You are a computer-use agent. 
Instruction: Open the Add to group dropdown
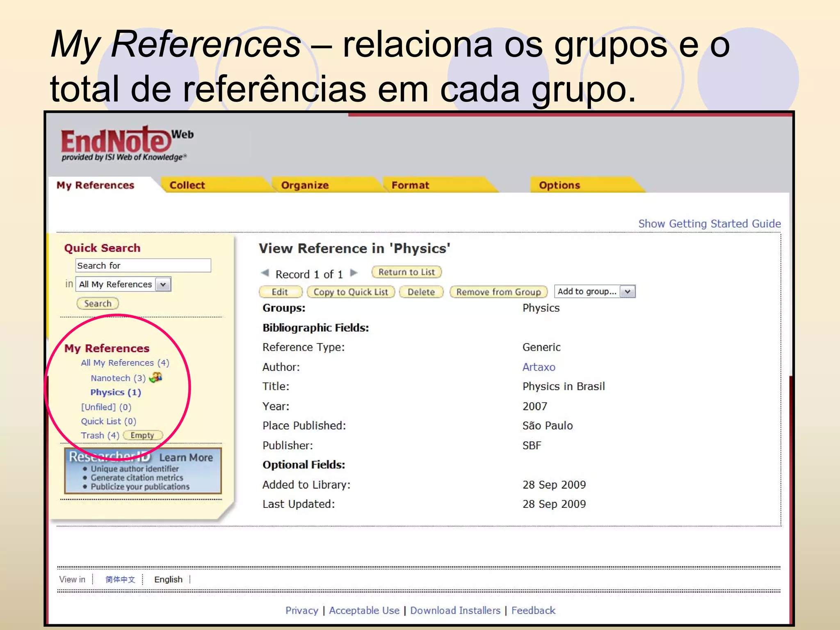(594, 291)
